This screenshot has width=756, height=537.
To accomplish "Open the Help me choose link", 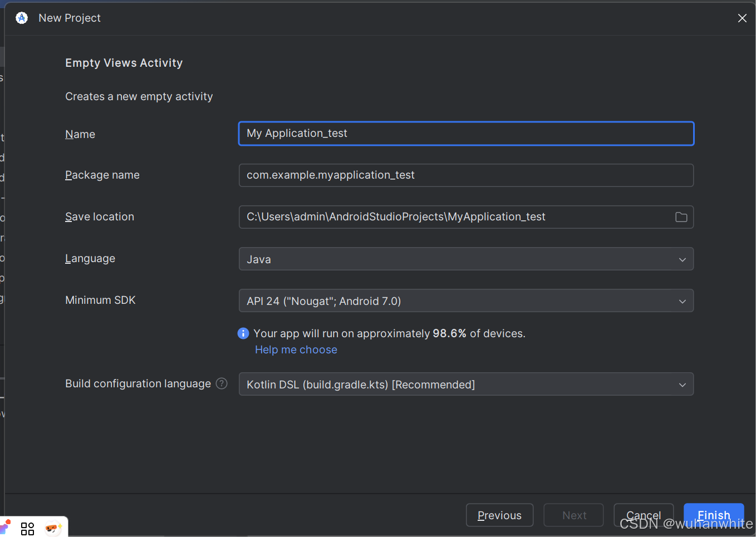I will 296,349.
